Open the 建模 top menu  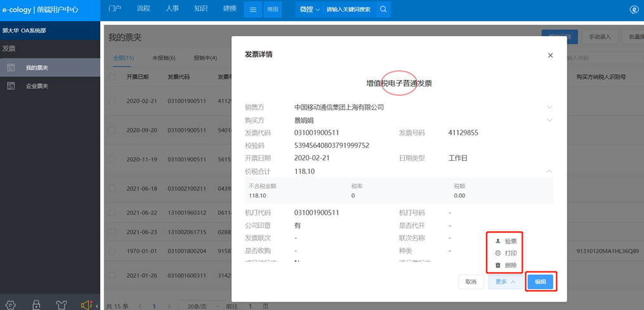pyautogui.click(x=230, y=9)
